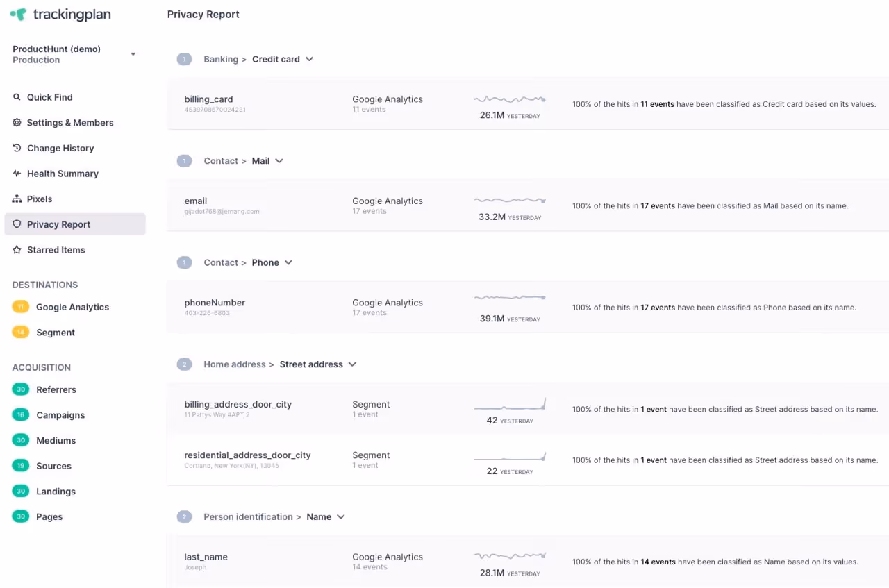Select the Referrers sidebar entry

click(56, 389)
